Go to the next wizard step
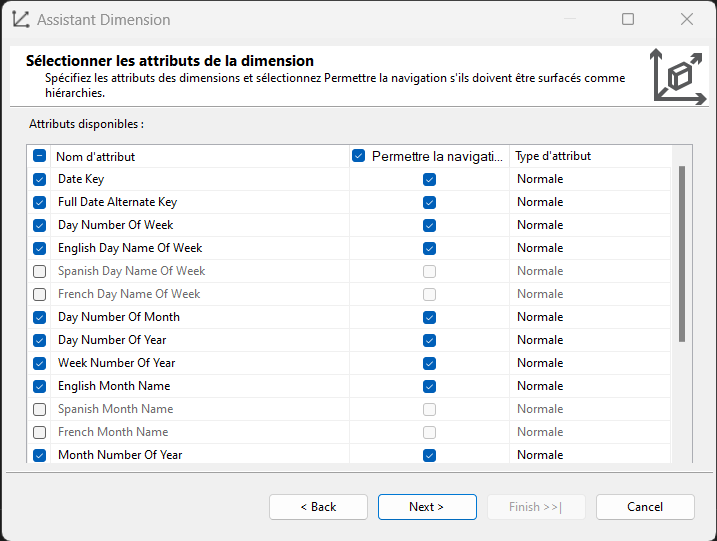 427,507
